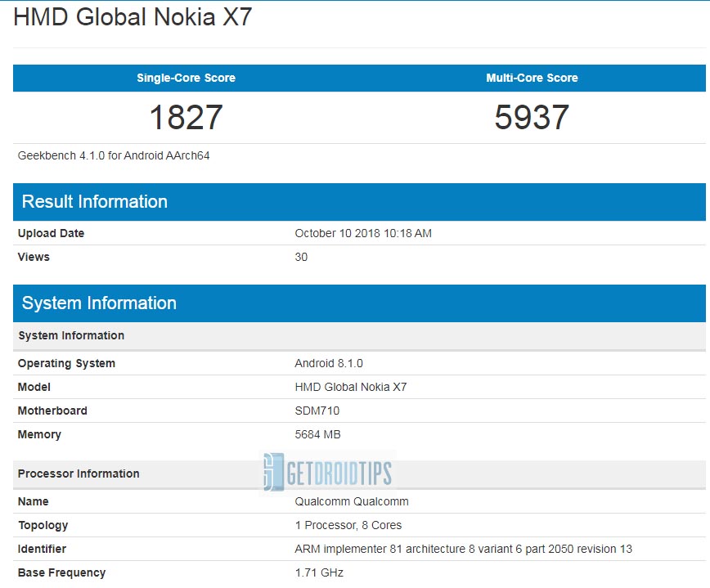Screen dimensions: 710x588
Task: Click the "ARM implementer 81" identifier value
Action: tap(463, 549)
